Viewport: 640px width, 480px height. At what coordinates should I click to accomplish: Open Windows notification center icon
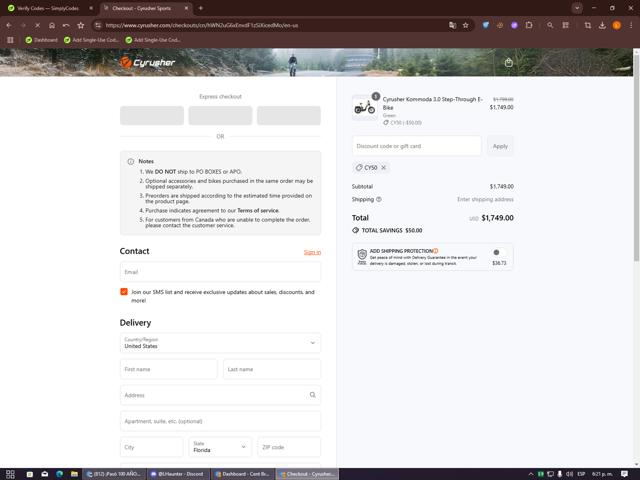click(624, 474)
